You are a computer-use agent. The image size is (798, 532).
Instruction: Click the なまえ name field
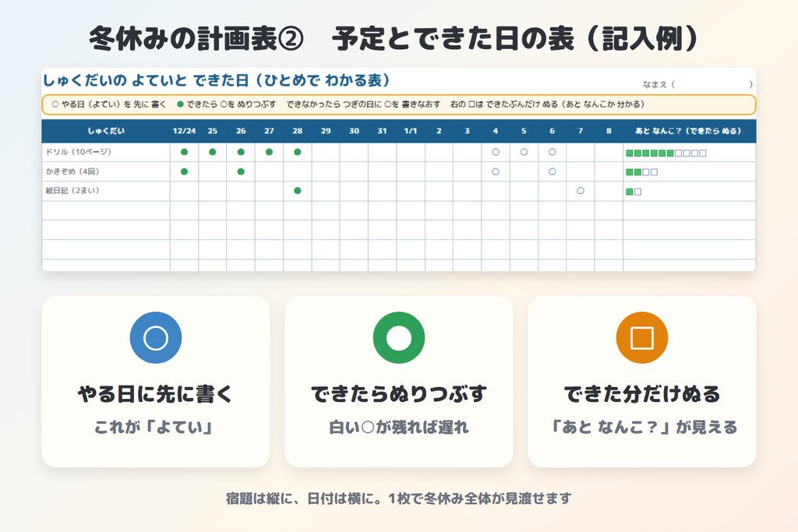tap(697, 84)
